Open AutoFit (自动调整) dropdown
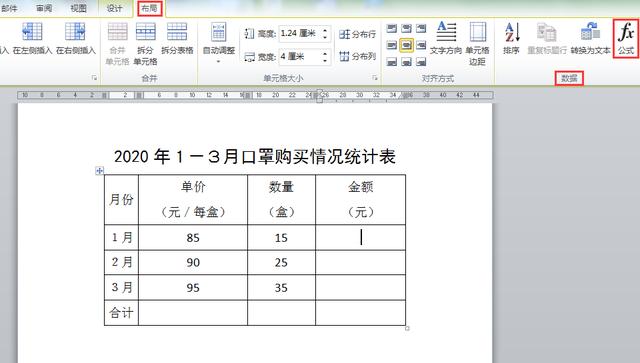The image size is (640, 363). [219, 42]
